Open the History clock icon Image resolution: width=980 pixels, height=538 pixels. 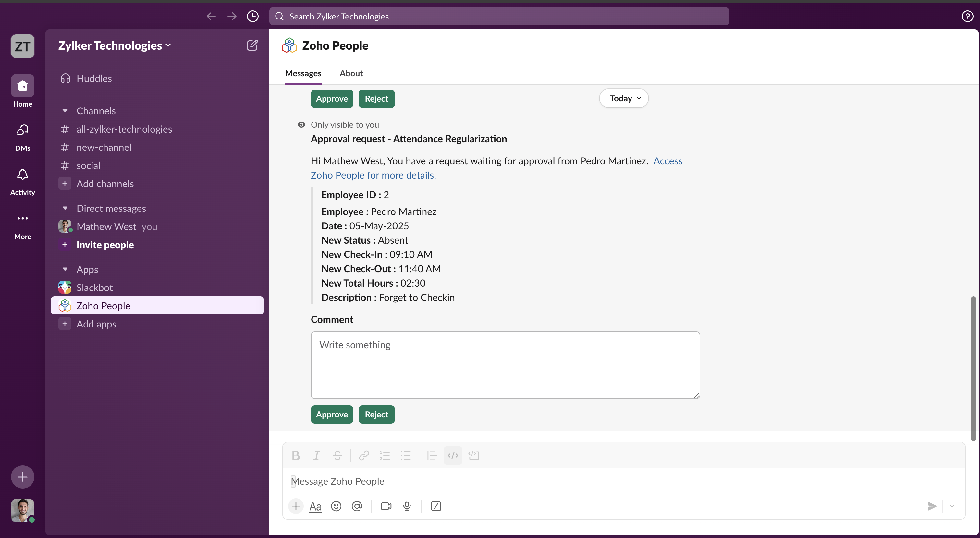(252, 16)
